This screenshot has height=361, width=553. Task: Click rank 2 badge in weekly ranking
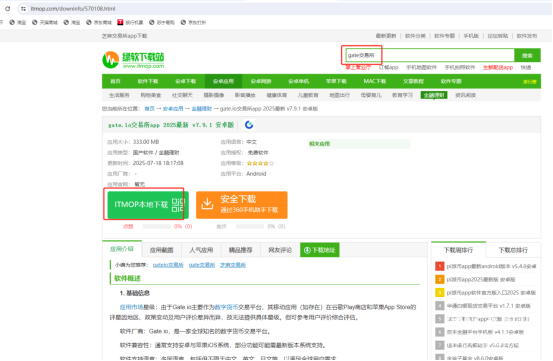click(439, 279)
